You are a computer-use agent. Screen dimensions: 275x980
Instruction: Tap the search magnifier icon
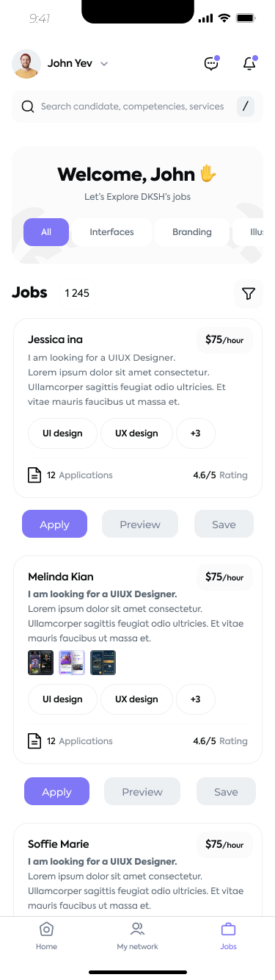28,107
